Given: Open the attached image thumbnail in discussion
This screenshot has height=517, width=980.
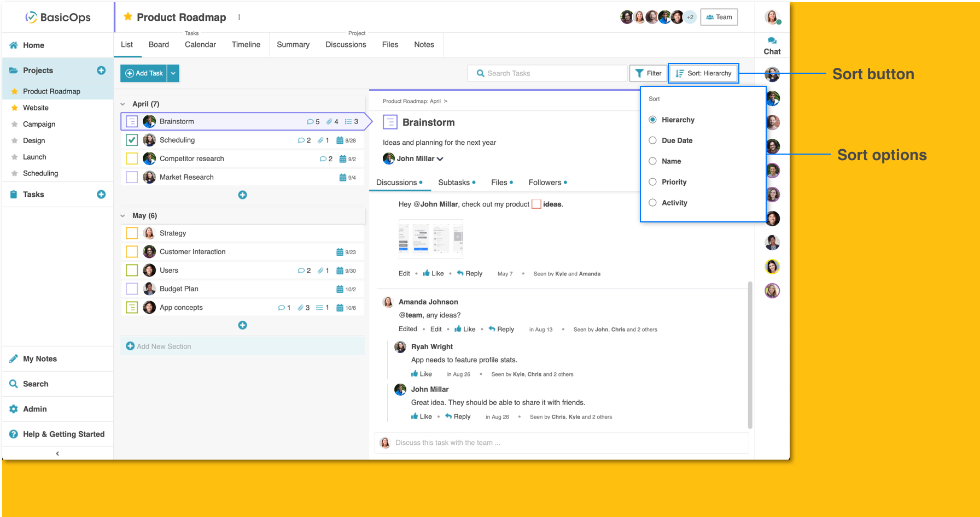Looking at the screenshot, I should pos(431,239).
